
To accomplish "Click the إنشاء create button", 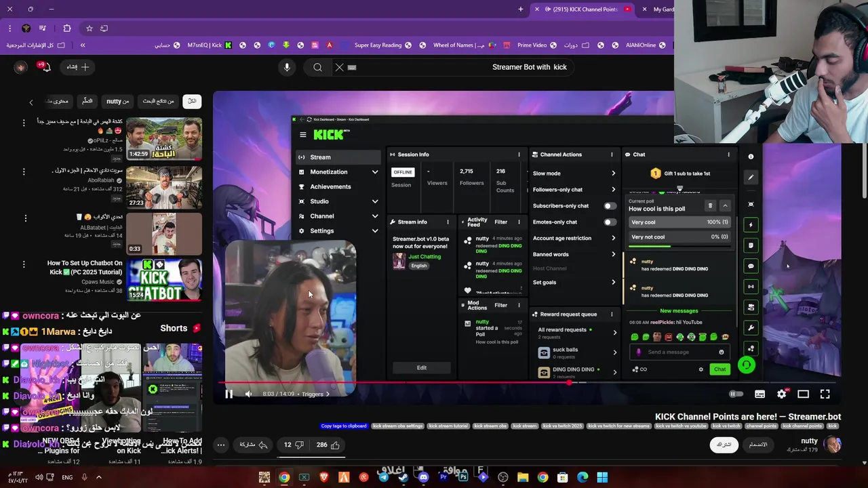I will tap(79, 67).
